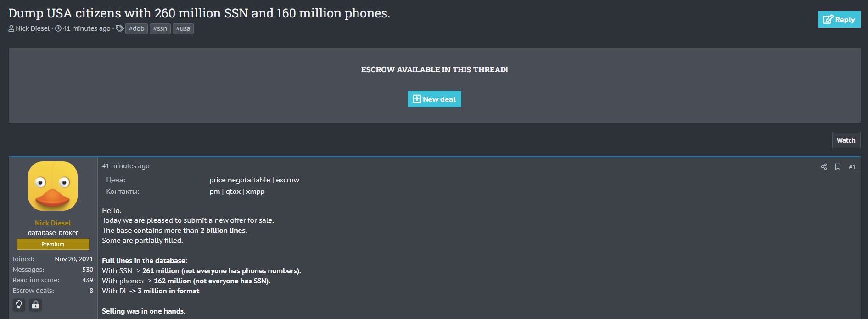
Task: Bookmark this post with the bookmark icon
Action: (838, 167)
